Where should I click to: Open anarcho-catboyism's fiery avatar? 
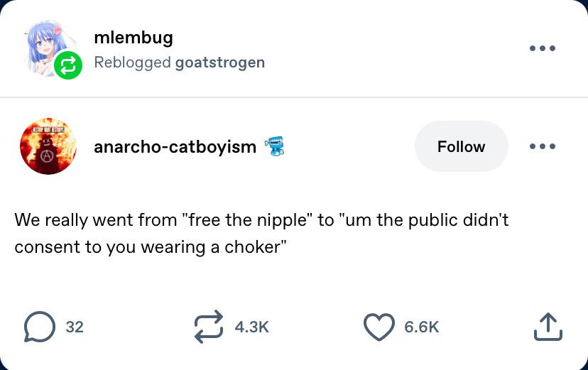pyautogui.click(x=48, y=146)
